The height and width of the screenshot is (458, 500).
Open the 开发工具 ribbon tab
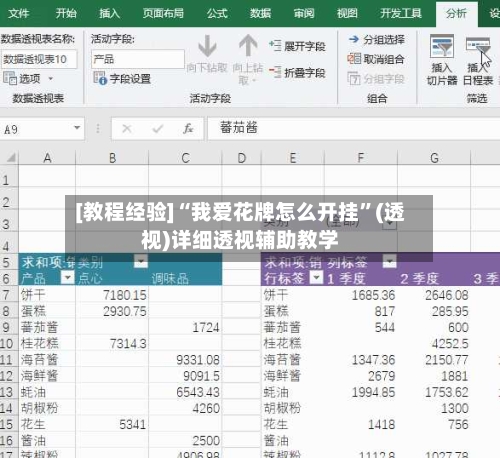tap(401, 13)
